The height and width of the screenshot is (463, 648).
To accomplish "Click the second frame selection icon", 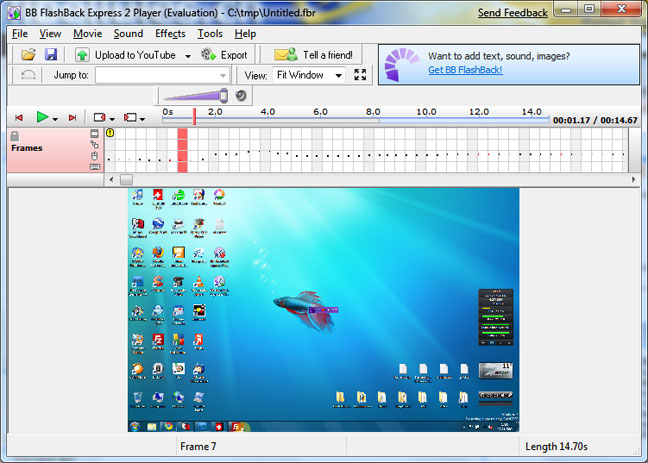I will coord(130,118).
